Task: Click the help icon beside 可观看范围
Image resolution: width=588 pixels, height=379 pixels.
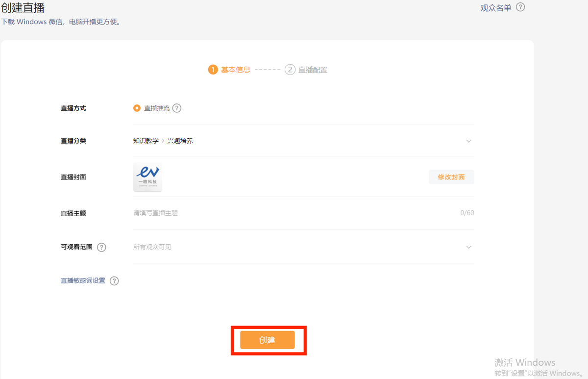Action: pyautogui.click(x=101, y=247)
